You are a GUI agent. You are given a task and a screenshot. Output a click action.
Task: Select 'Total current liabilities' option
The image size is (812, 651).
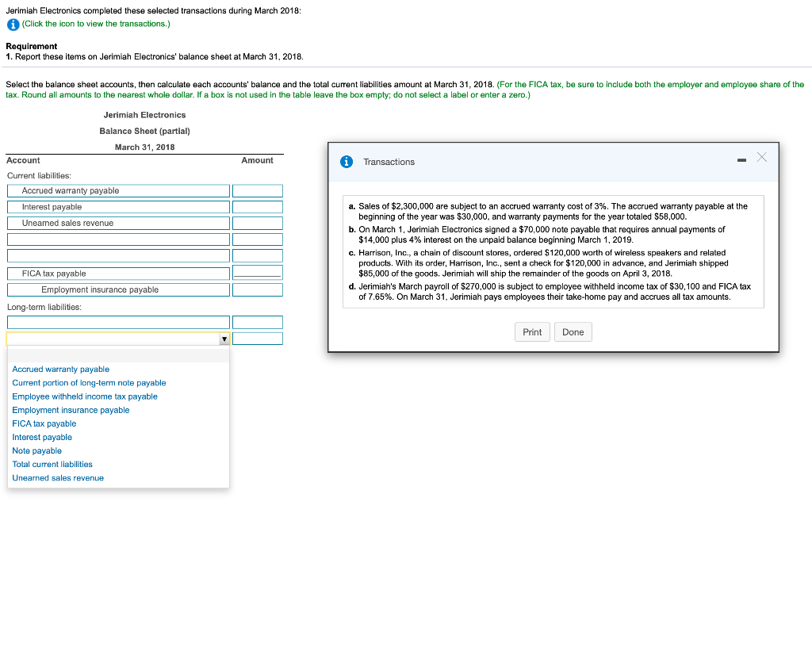click(52, 464)
